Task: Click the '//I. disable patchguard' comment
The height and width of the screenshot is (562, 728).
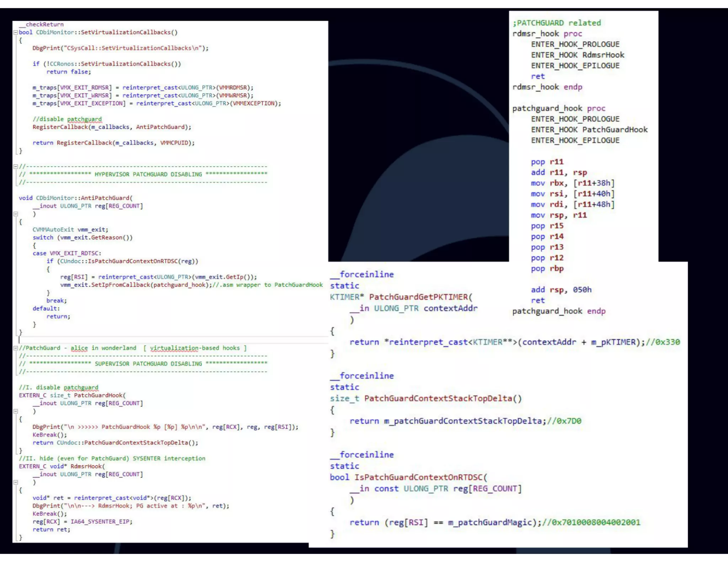Action: click(59, 388)
